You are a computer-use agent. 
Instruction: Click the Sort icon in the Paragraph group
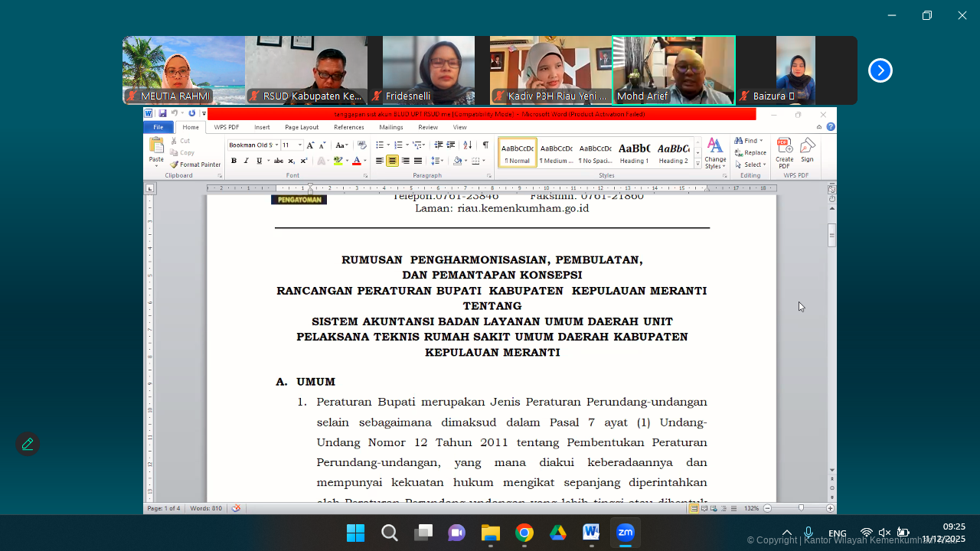click(x=468, y=145)
